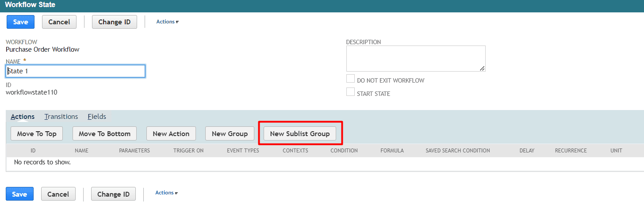Screen dimensions: 644x209
Task: Click the top Cancel button
Action: [x=59, y=22]
